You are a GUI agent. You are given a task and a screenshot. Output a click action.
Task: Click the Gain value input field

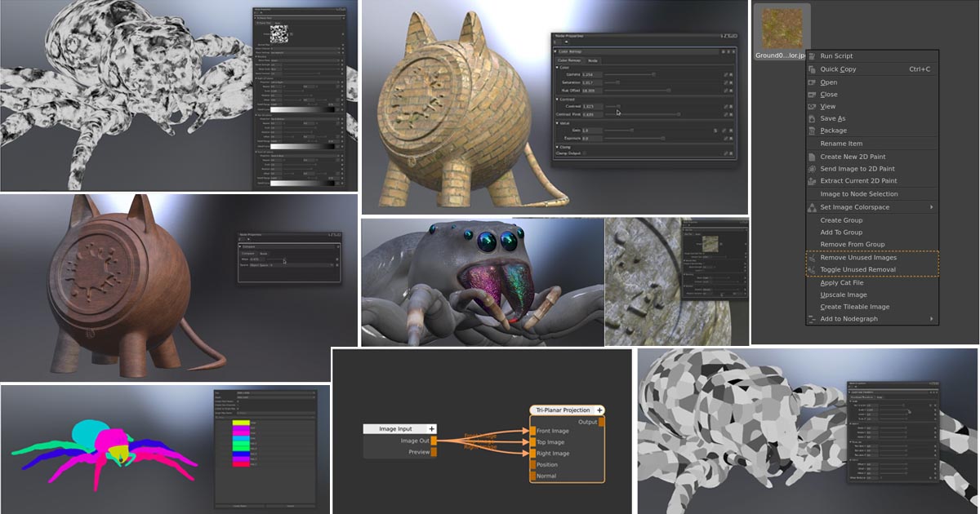click(x=592, y=131)
